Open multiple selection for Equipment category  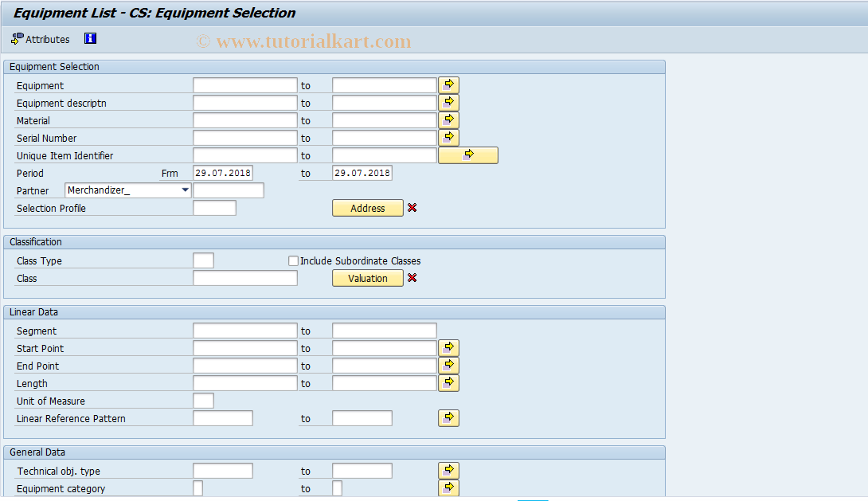point(448,488)
